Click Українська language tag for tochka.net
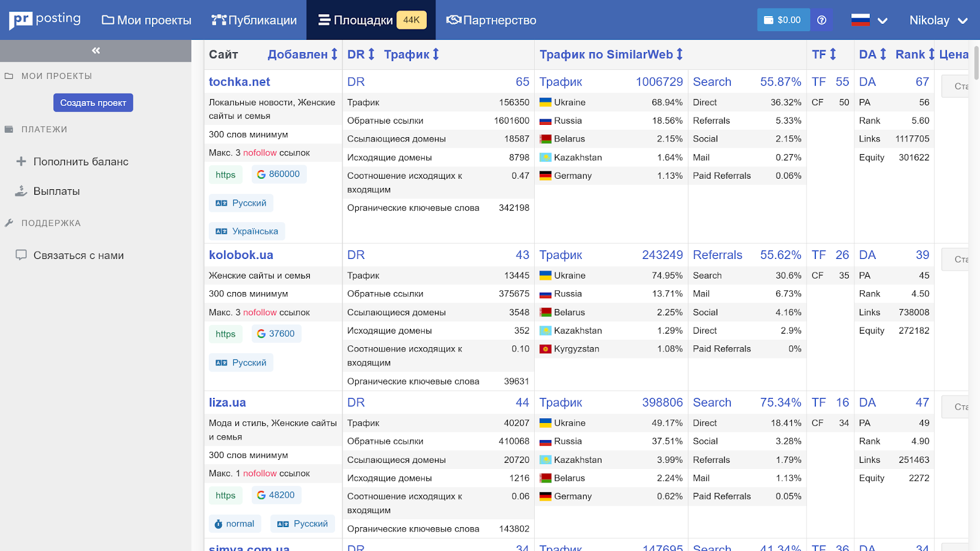 247,231
